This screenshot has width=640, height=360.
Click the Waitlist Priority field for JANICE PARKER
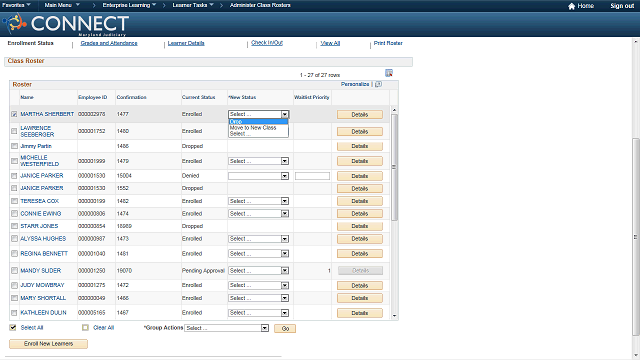(x=312, y=176)
